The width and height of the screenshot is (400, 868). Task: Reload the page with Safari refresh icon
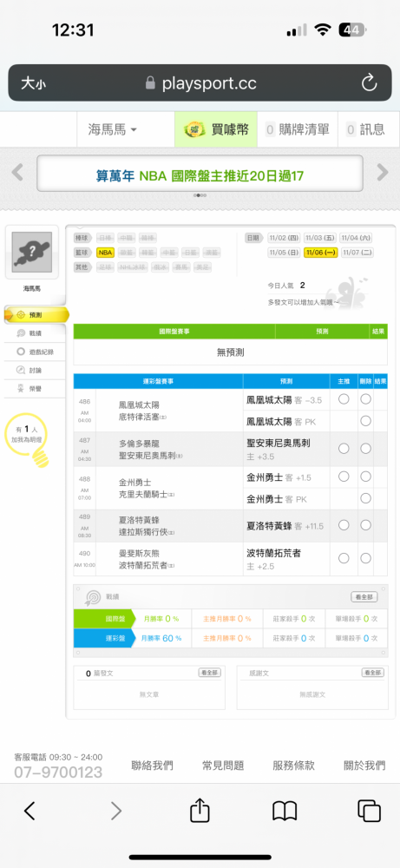tap(369, 83)
